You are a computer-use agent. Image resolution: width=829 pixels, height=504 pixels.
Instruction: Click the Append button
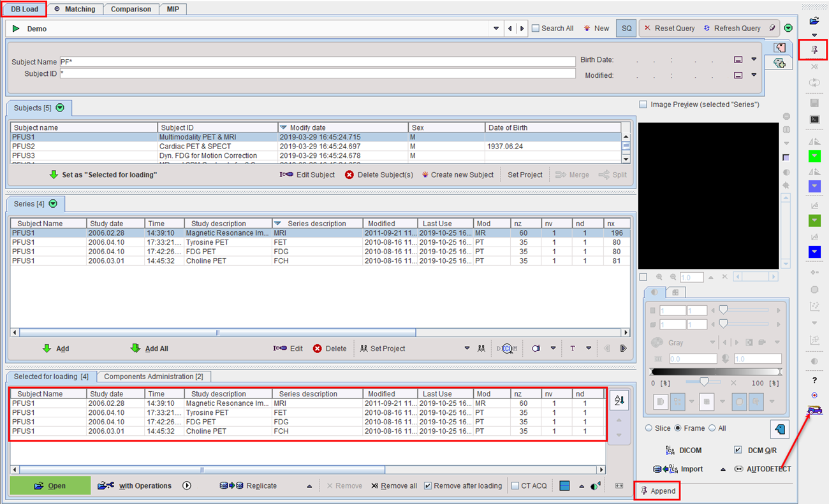pos(657,491)
